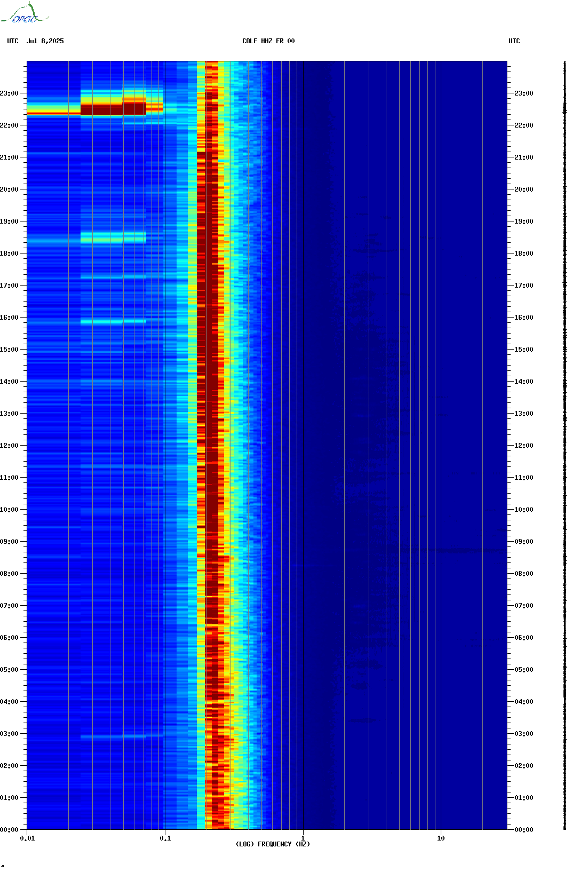The image size is (588, 872).
Task: Click the 00:00 label on left time axis
Action: tap(9, 830)
